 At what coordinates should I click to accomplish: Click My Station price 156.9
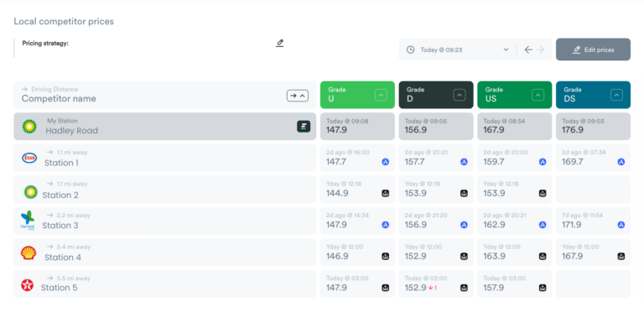tap(415, 130)
